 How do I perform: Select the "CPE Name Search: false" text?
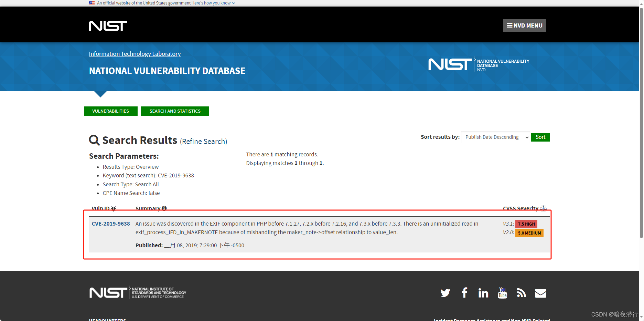131,193
